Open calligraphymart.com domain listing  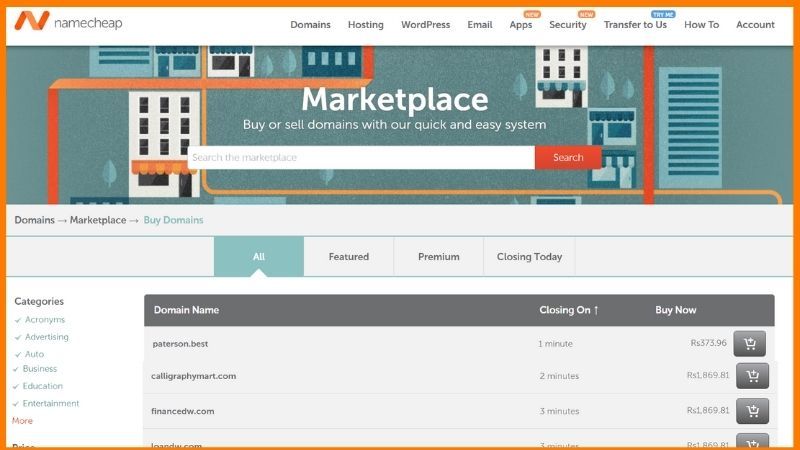tap(193, 376)
